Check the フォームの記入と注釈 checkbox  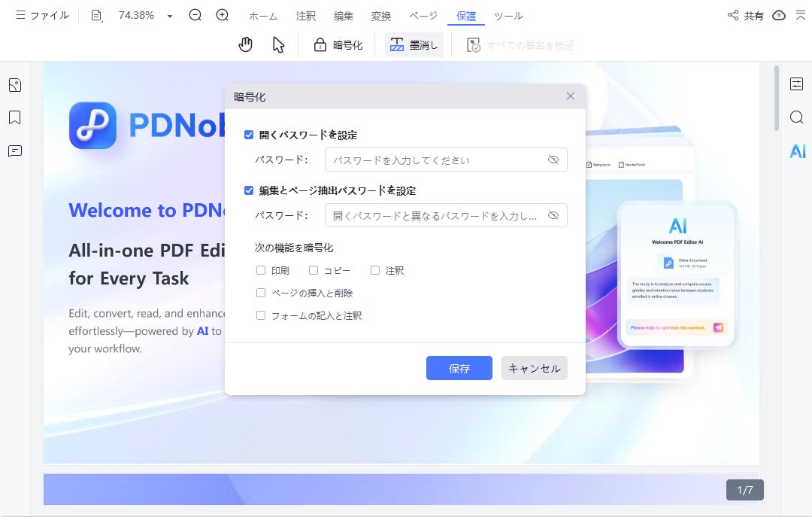click(261, 315)
